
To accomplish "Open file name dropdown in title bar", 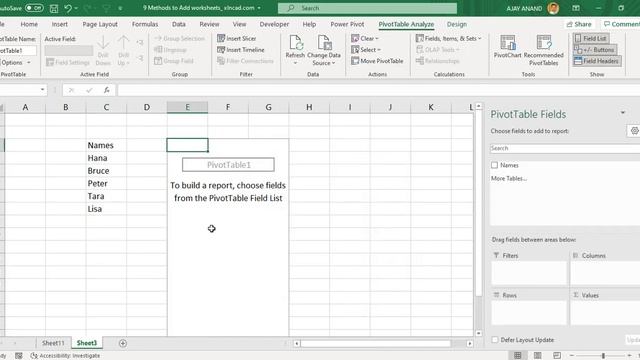I will 259,8.
